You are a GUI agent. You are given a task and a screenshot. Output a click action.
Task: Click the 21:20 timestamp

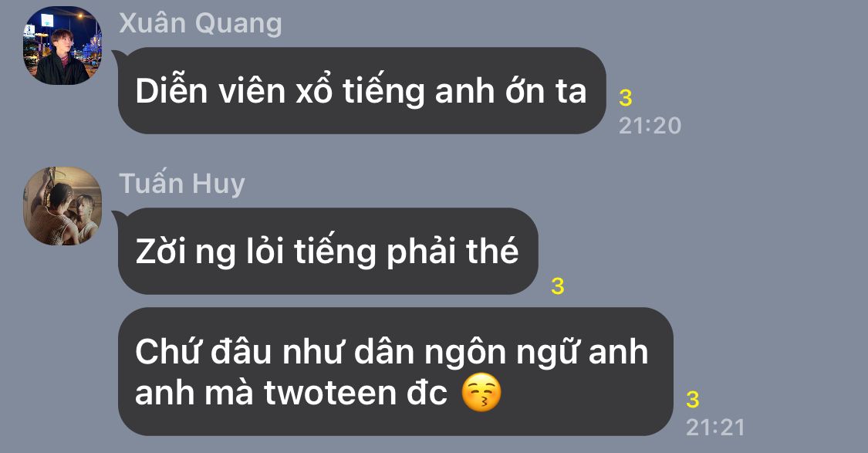650,126
